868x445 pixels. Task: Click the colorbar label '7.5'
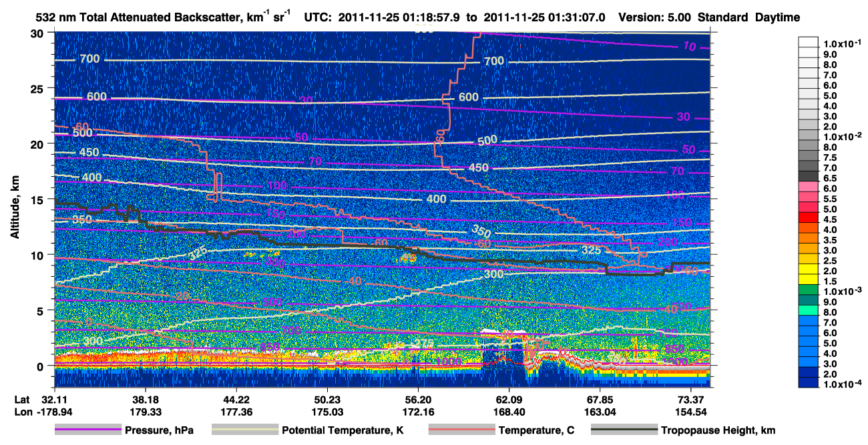point(829,157)
